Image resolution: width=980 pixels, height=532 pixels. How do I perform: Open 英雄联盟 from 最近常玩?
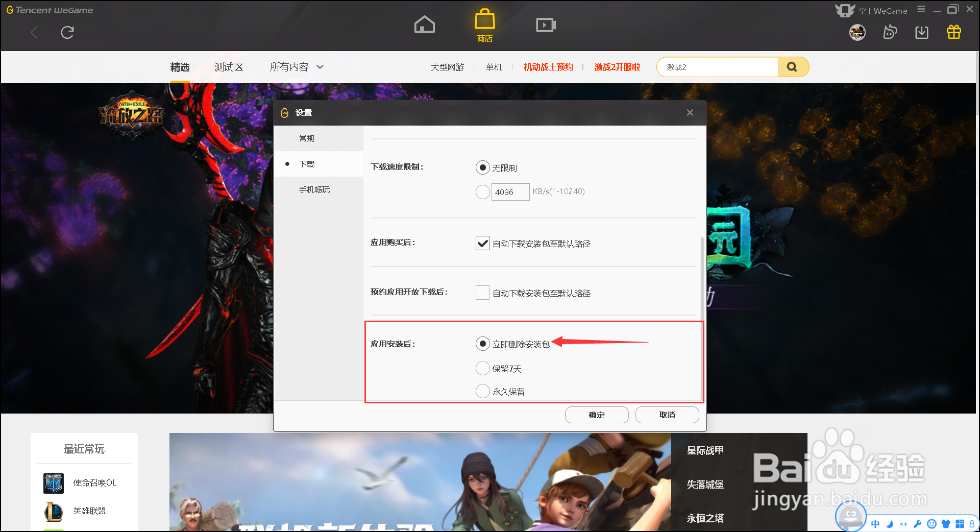click(89, 511)
